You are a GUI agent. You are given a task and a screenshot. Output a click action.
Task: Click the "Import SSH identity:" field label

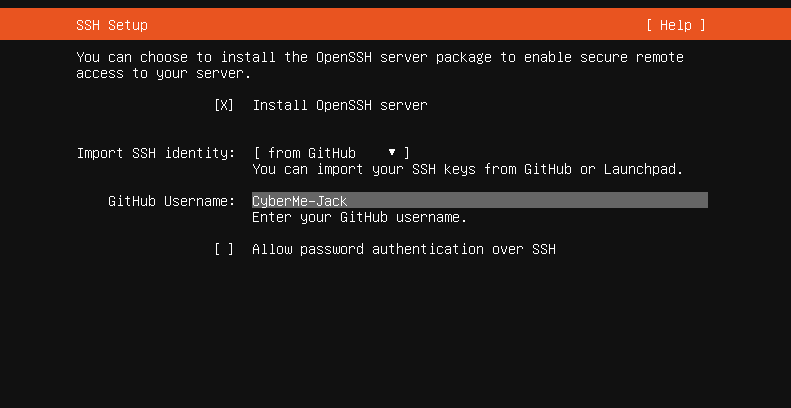pyautogui.click(x=156, y=153)
